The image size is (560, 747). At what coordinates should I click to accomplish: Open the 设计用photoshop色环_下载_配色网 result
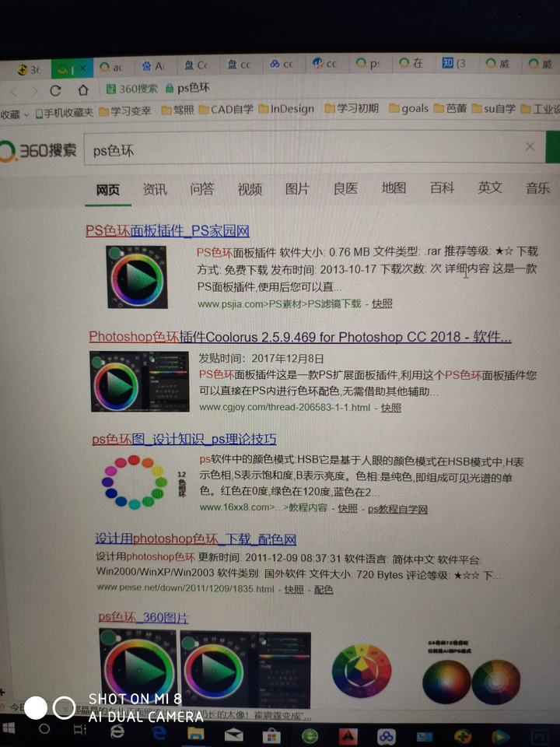pos(196,538)
